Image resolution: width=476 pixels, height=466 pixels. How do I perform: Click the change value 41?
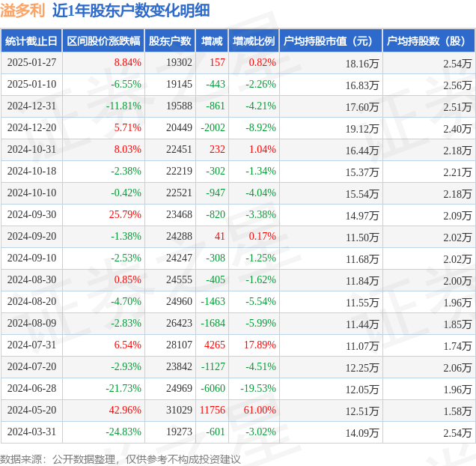pos(220,237)
